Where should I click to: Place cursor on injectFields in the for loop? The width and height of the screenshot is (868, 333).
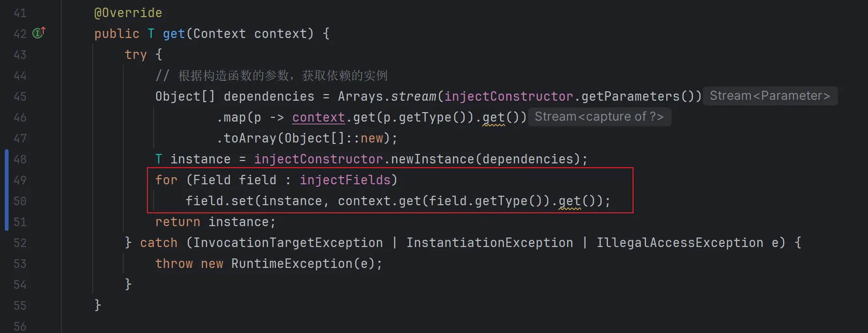pyautogui.click(x=345, y=180)
